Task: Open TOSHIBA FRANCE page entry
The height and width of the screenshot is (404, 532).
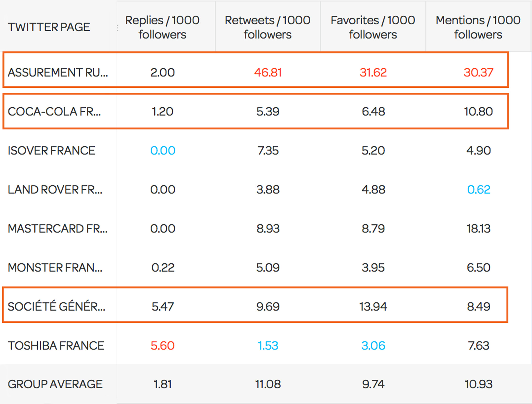Action: (56, 345)
